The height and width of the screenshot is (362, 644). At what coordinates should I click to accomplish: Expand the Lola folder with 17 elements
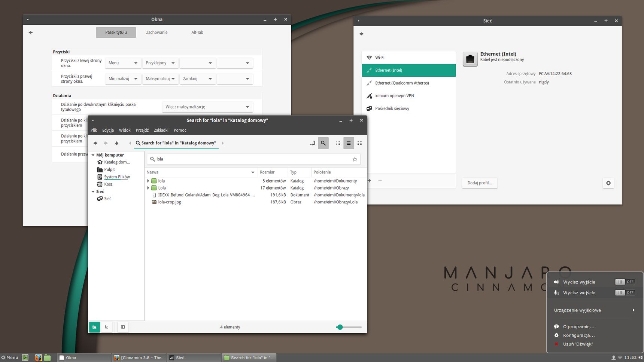click(x=148, y=188)
